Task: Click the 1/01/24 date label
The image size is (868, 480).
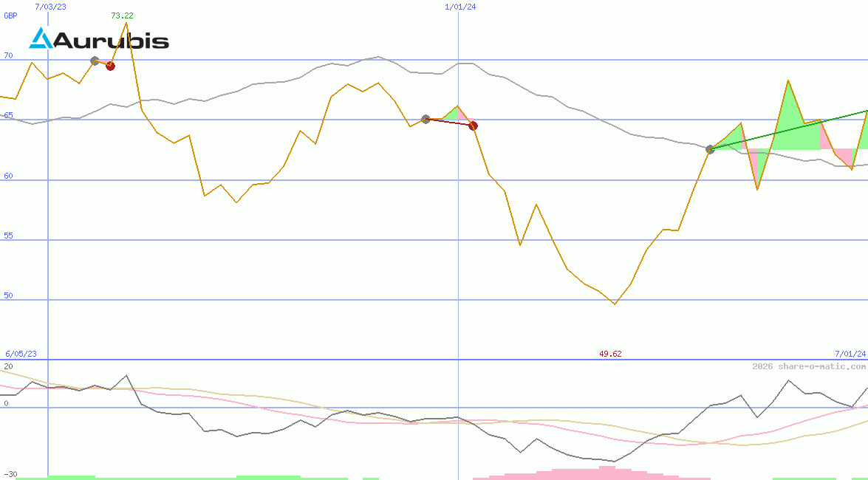Action: 460,7
